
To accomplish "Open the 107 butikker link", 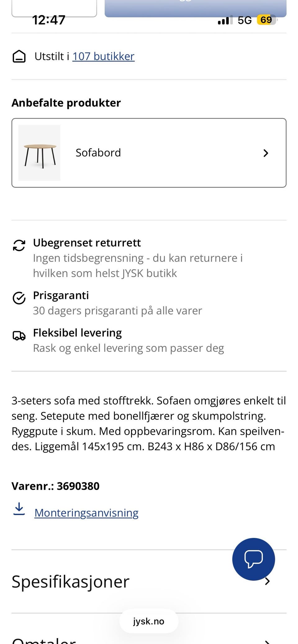I will [x=103, y=56].
